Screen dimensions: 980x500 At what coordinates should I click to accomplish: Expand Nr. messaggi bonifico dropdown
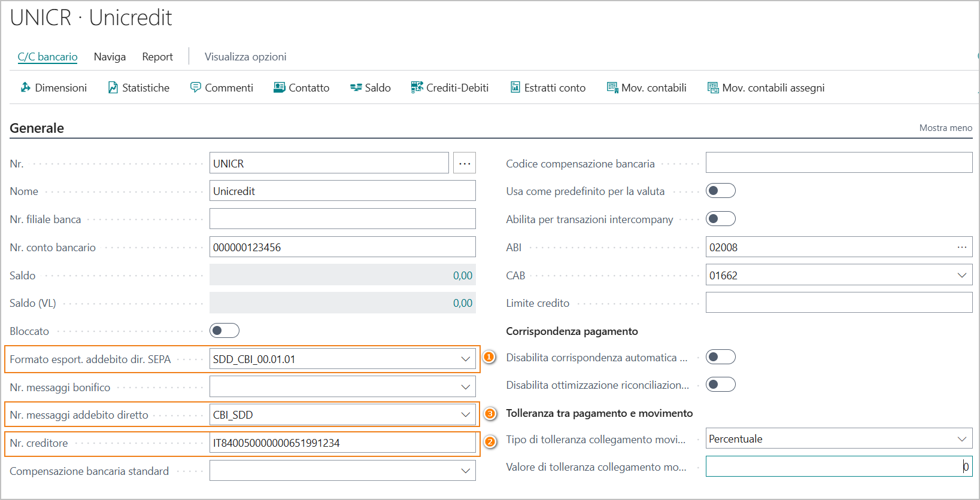pos(465,388)
